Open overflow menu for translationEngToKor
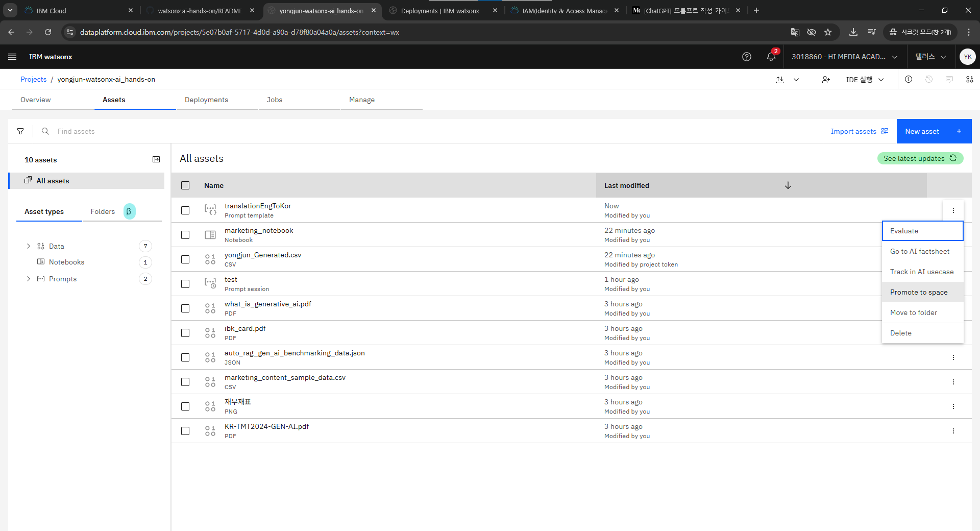Screen dimensions: 980x531 point(953,210)
